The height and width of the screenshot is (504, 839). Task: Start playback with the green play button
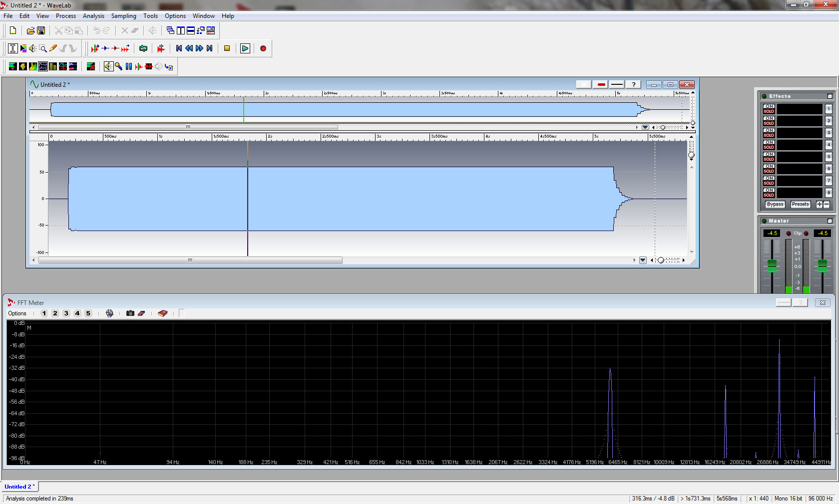tap(245, 48)
